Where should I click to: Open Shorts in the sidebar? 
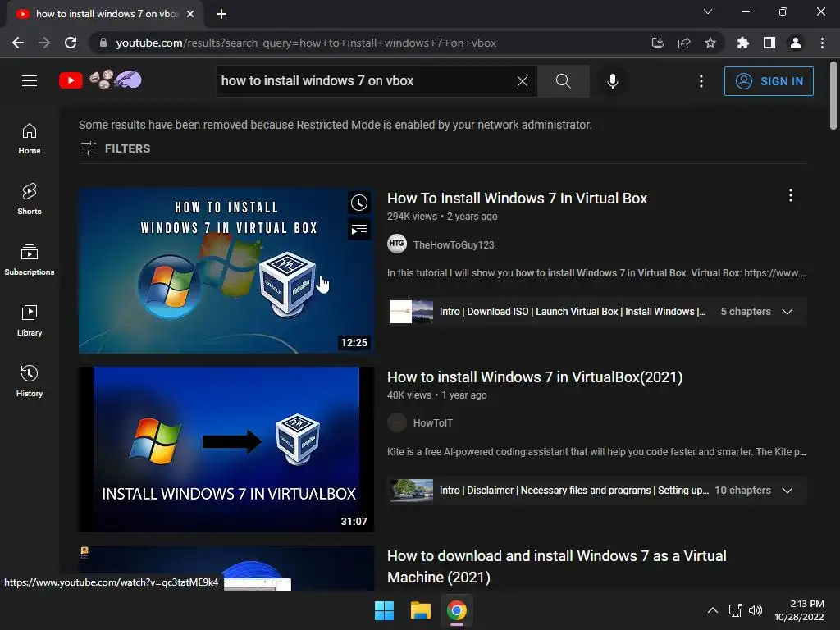click(x=30, y=199)
